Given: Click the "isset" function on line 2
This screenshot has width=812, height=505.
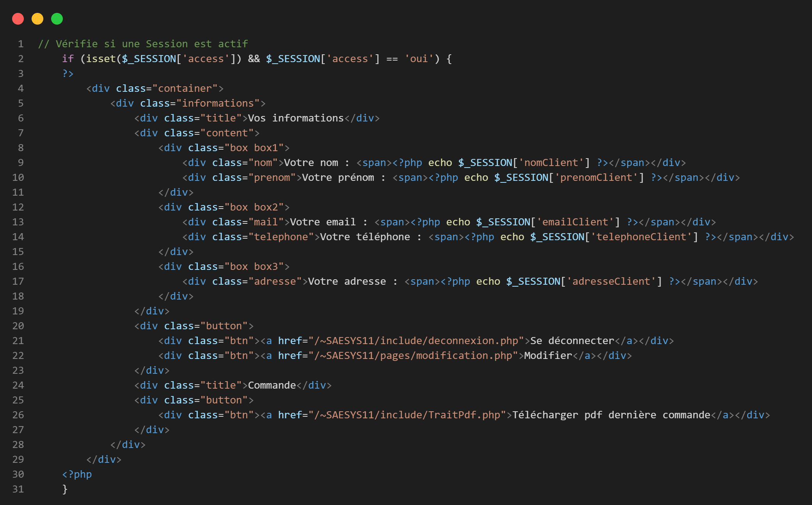Looking at the screenshot, I should click(x=101, y=59).
